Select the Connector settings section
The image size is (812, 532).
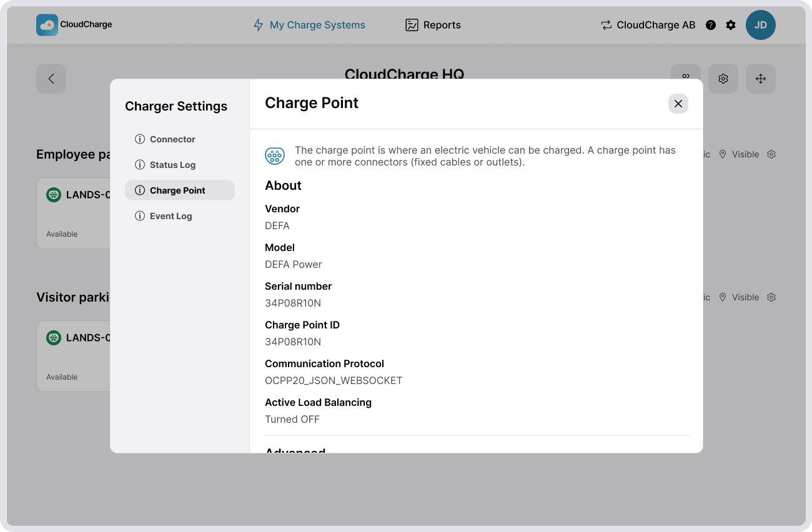(172, 139)
